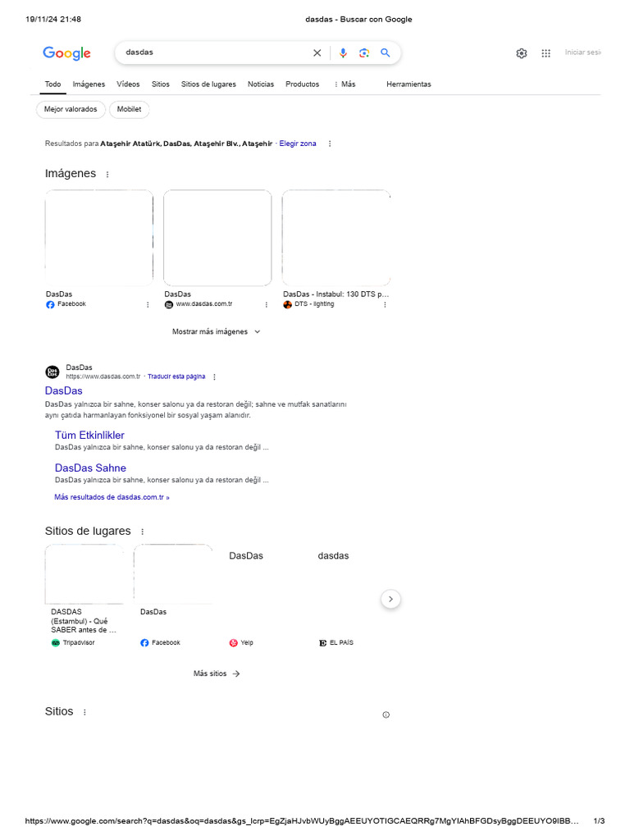This screenshot has height=840, width=630.
Task: Open the first DasDas Facebook image thumbnail
Action: click(x=98, y=238)
